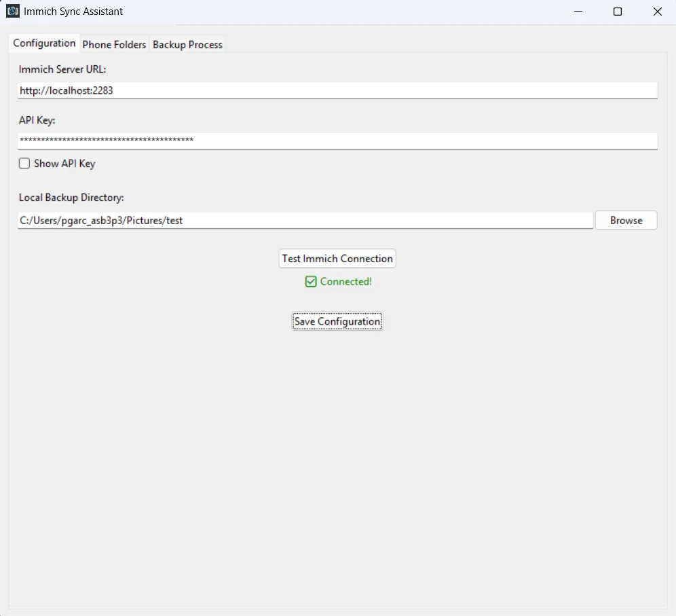Close the Immich Sync Assistant window
This screenshot has height=616, width=676.
pos(657,12)
